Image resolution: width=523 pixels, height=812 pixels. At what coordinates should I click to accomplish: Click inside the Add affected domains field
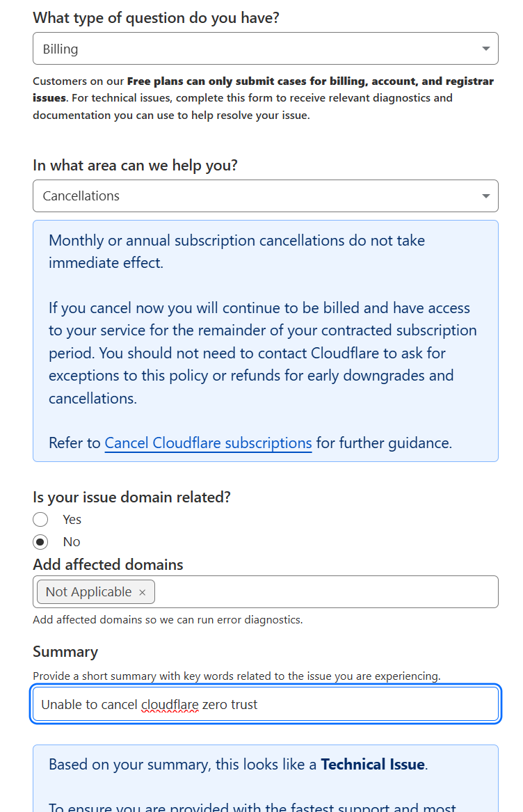pyautogui.click(x=325, y=592)
